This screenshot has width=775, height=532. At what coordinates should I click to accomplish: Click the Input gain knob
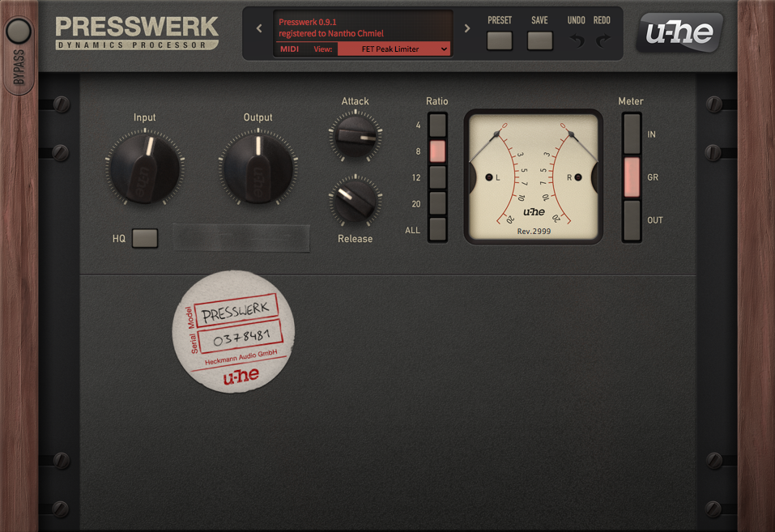(x=144, y=168)
